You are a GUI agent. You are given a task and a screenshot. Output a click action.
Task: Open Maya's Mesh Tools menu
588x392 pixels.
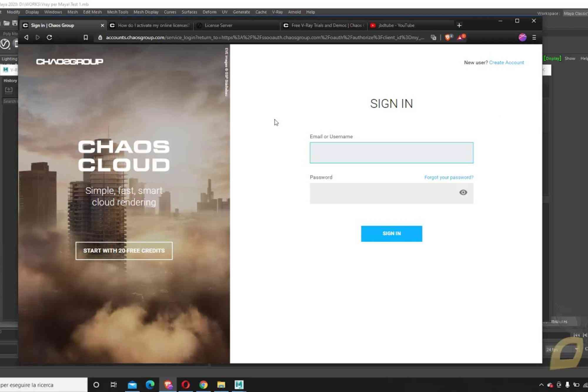118,12
